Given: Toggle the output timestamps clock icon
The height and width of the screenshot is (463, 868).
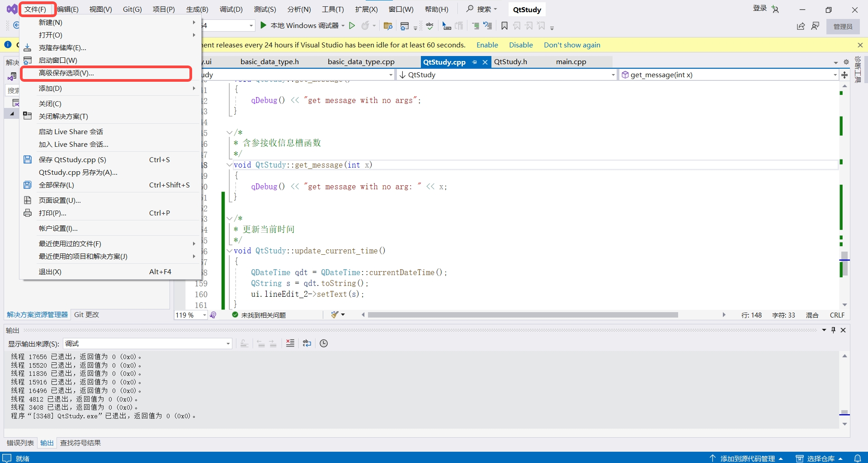Looking at the screenshot, I should coord(324,343).
